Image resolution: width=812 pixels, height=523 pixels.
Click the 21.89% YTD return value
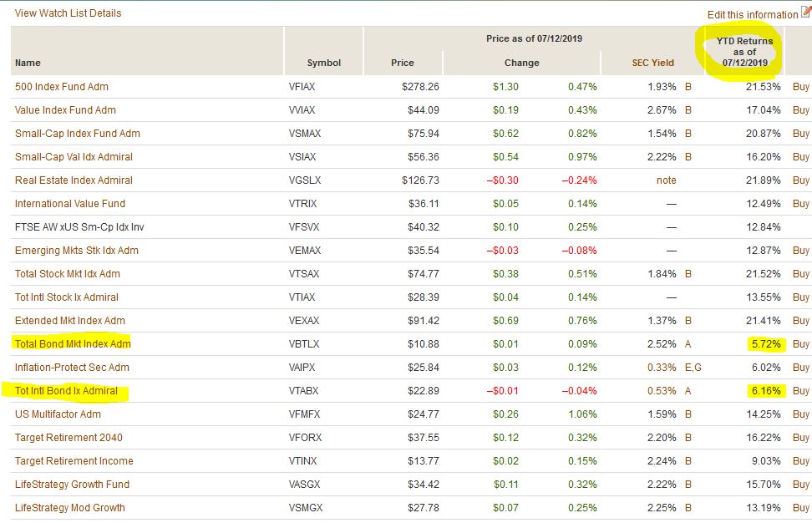(763, 180)
